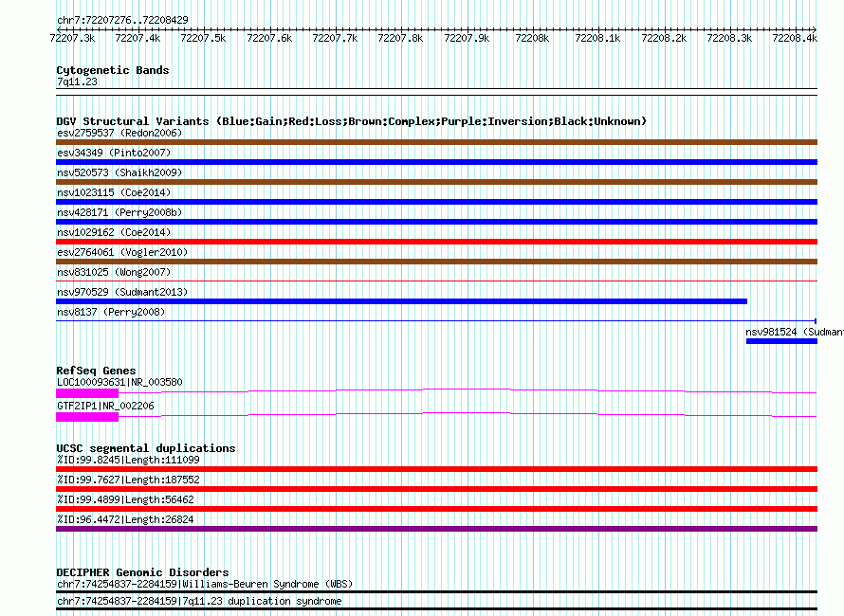The image size is (844, 616).
Task: Click the Cytogenetic Bands track title
Action: coord(113,70)
